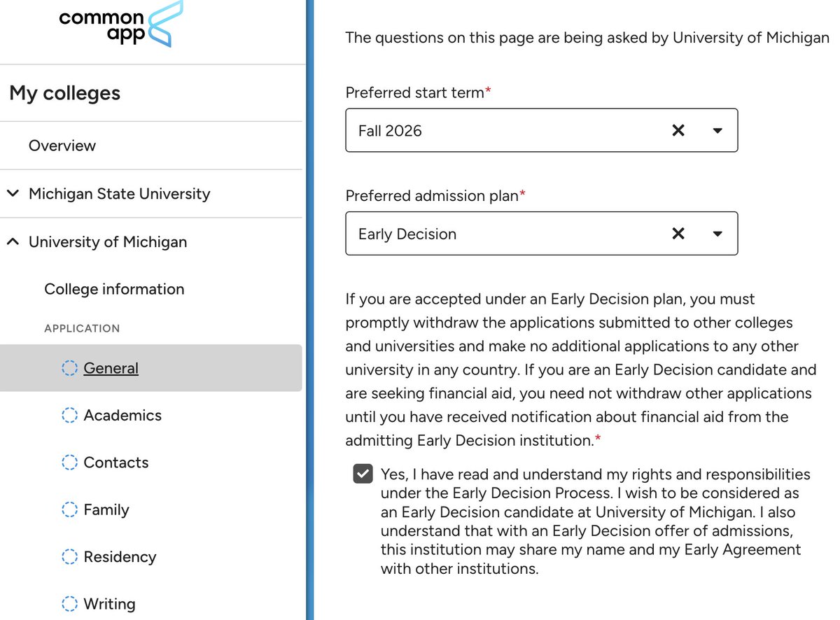Screen dimensions: 840x620
Task: Open the Preferred start term dropdown arrow
Action: click(x=717, y=131)
